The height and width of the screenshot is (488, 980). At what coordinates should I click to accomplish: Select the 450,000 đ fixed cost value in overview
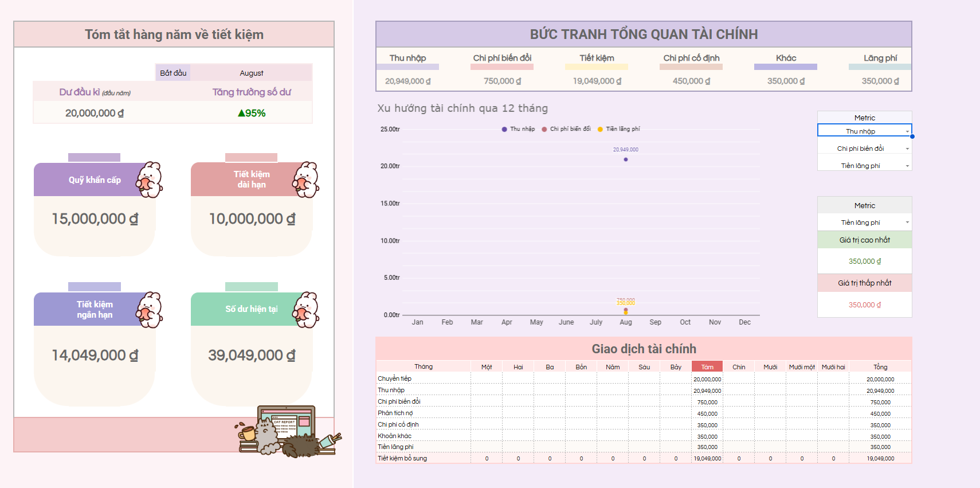(x=691, y=81)
